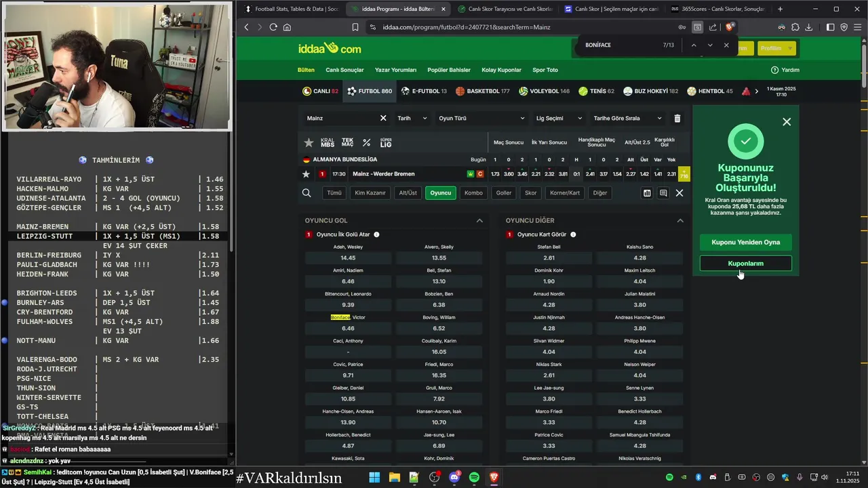Switch to Football Stats, Tables & Data tab
868x488 pixels.
click(292, 9)
